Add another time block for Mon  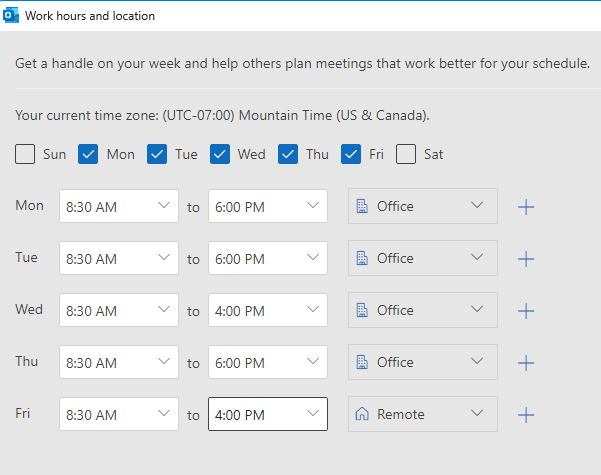tap(526, 207)
